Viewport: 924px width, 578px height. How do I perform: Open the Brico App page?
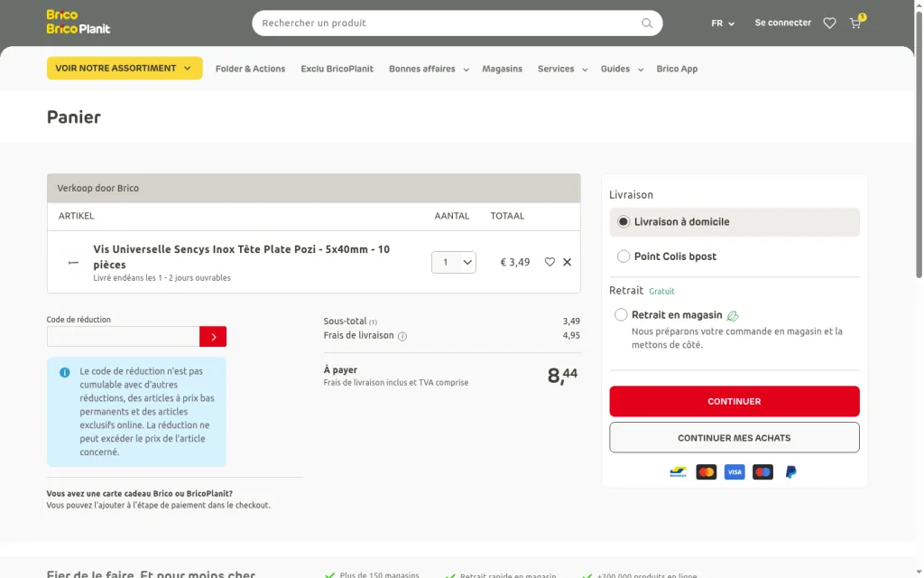(x=677, y=69)
